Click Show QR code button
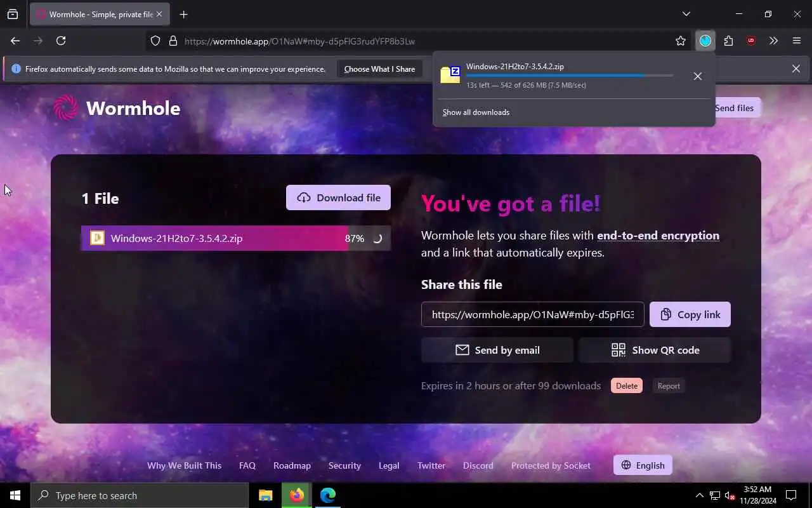The width and height of the screenshot is (812, 508). click(655, 350)
